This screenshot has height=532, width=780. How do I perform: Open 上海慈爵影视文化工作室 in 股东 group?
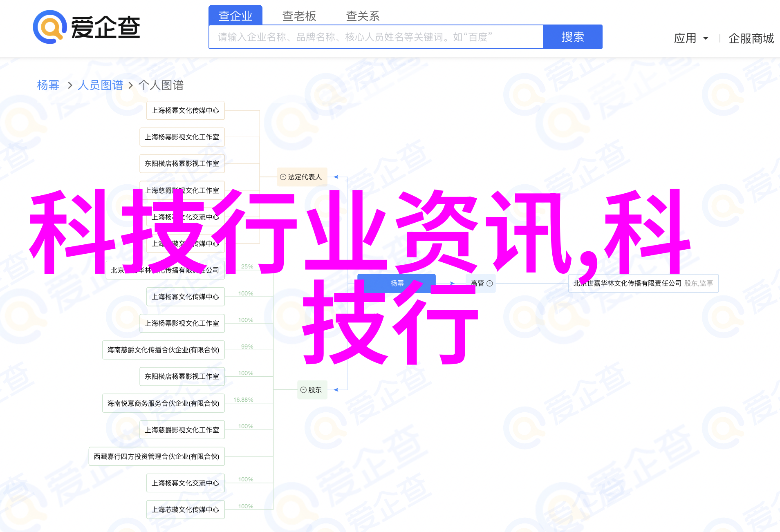click(x=182, y=430)
